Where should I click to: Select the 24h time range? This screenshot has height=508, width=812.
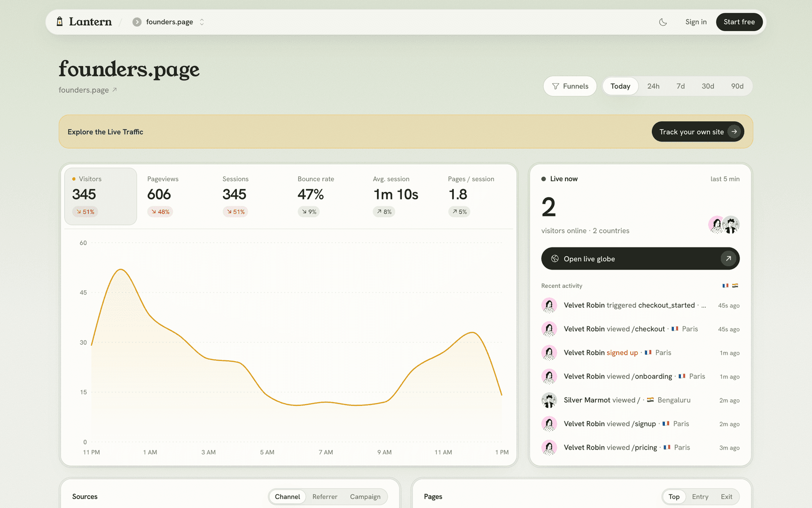(653, 86)
